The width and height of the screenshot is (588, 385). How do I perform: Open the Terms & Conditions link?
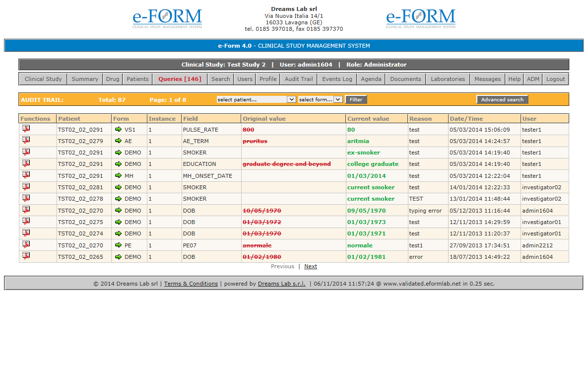(191, 284)
